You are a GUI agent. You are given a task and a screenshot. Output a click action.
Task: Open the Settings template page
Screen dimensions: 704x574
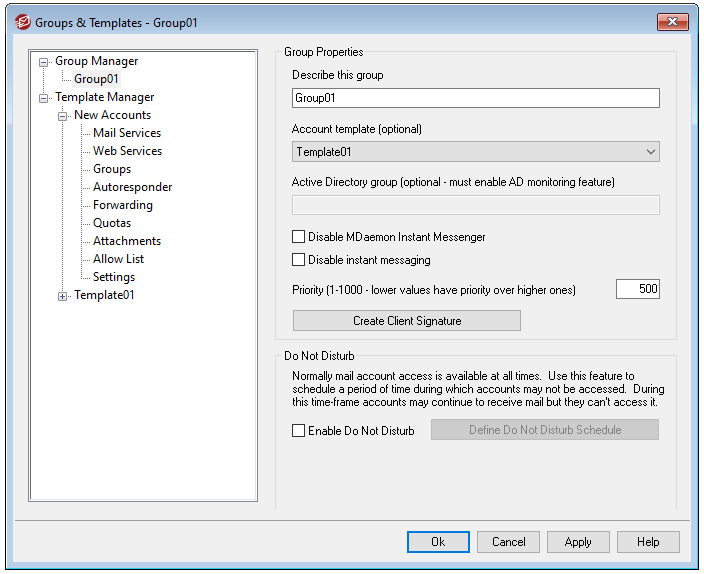tap(114, 277)
